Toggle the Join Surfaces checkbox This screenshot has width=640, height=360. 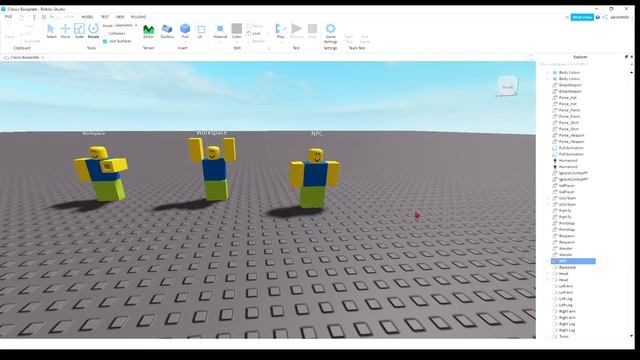105,41
